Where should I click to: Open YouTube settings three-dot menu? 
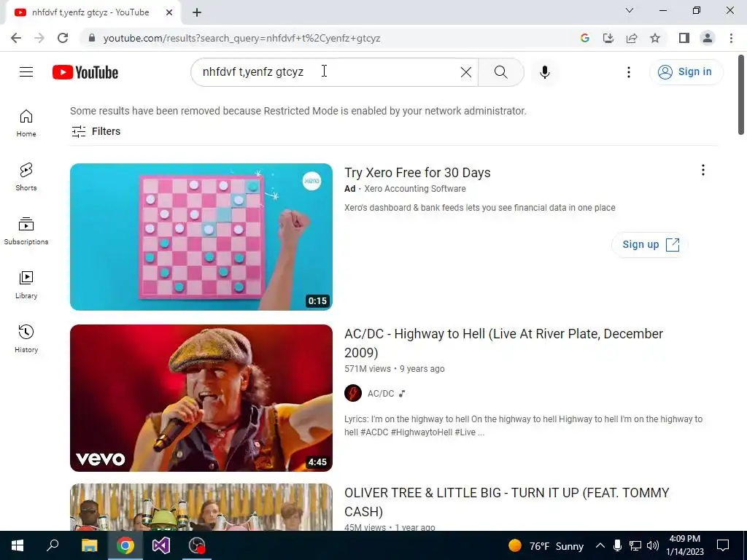pyautogui.click(x=629, y=72)
